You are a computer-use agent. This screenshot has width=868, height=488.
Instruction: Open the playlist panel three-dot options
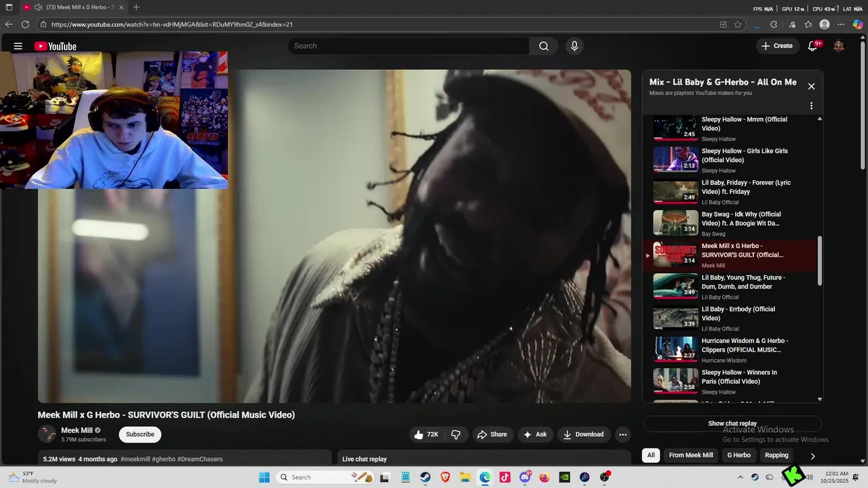tap(811, 106)
